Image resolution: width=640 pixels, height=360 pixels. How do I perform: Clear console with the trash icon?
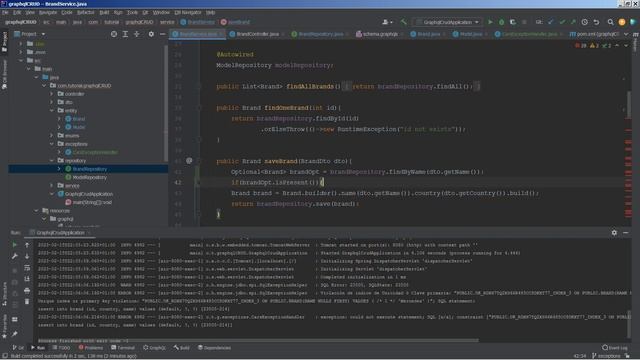point(27,302)
